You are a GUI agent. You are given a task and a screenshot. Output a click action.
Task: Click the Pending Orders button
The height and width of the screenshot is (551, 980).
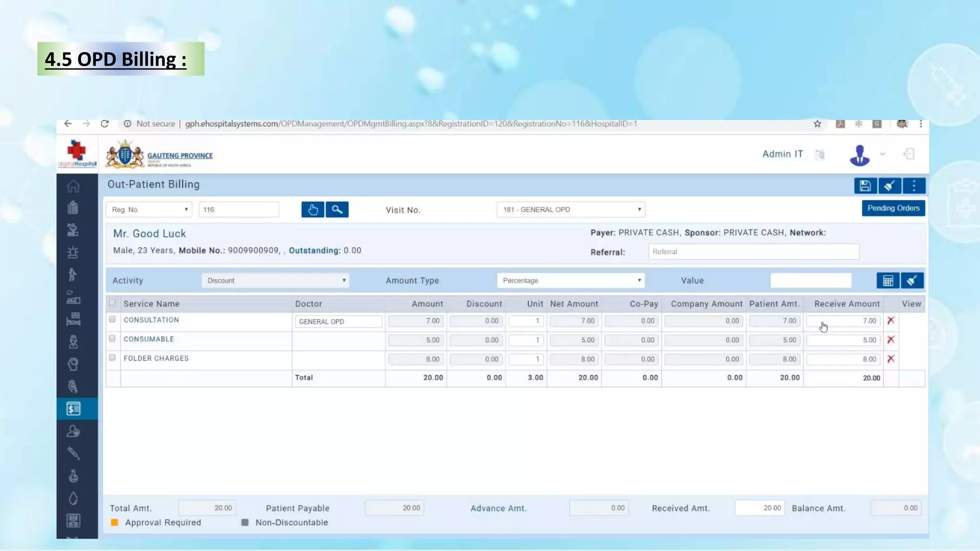[x=893, y=208]
